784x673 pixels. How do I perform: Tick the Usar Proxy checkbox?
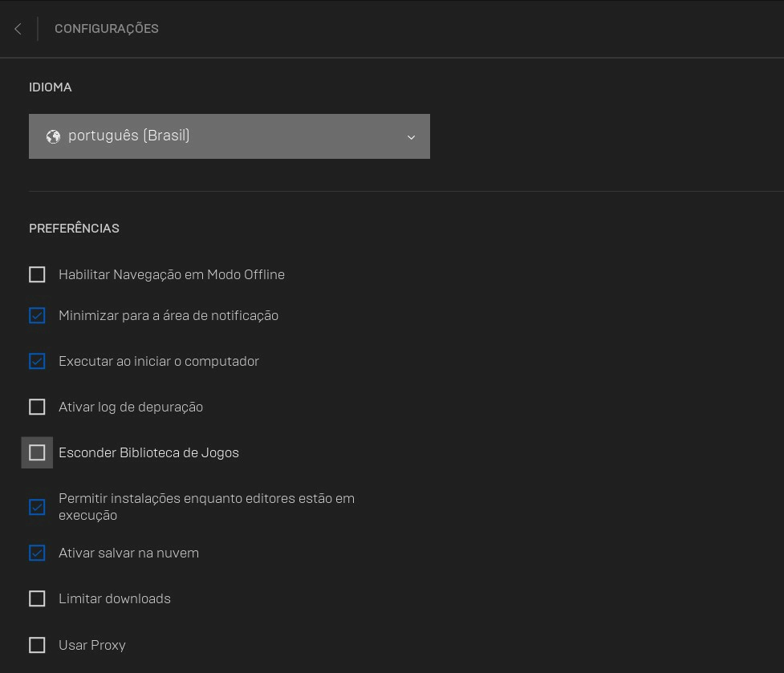coord(37,645)
